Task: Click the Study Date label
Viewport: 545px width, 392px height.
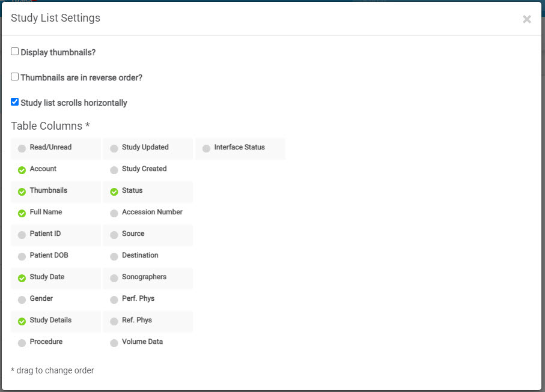Action: click(x=47, y=277)
